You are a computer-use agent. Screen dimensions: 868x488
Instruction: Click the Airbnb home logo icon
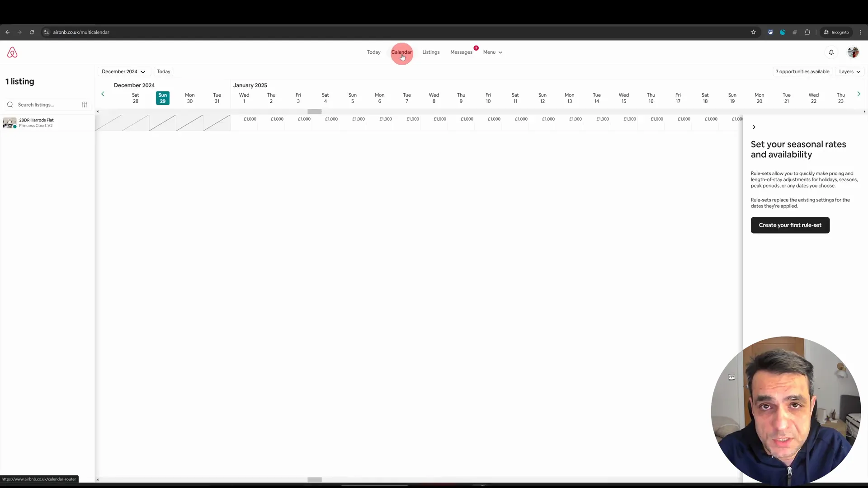tap(12, 52)
